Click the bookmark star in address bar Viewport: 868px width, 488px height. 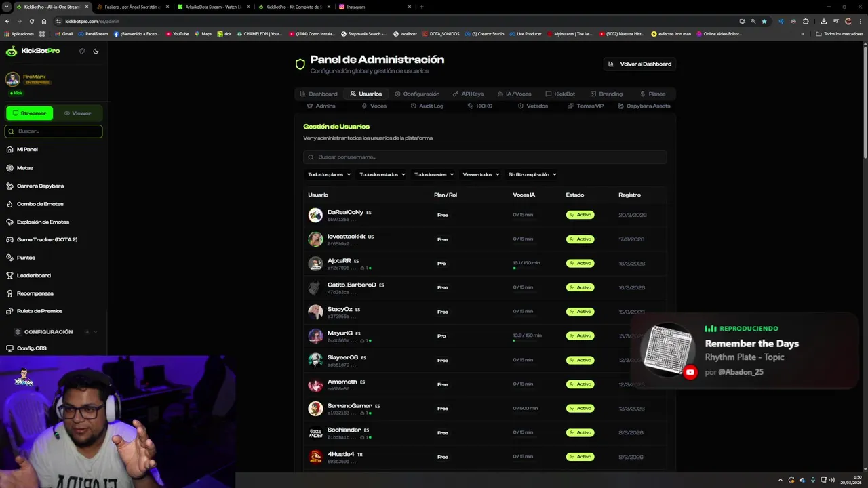[764, 21]
